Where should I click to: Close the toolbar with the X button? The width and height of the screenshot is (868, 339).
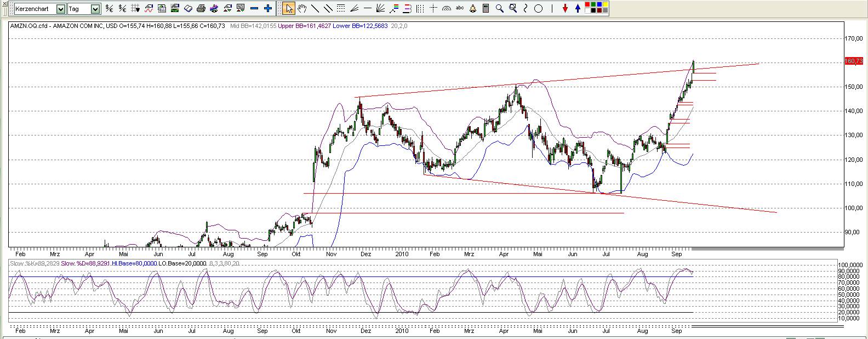(x=4, y=4)
